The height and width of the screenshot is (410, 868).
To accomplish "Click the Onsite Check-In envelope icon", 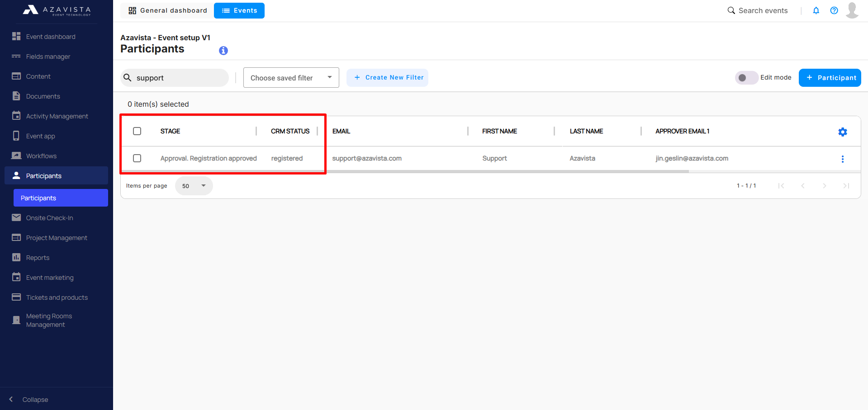I will point(16,217).
